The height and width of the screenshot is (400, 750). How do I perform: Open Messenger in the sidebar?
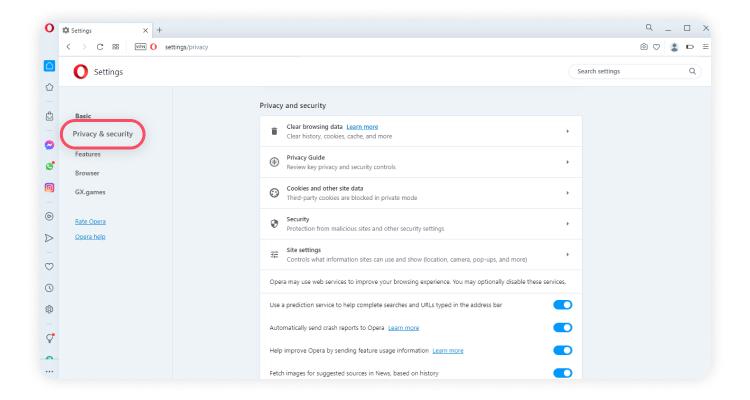click(49, 144)
